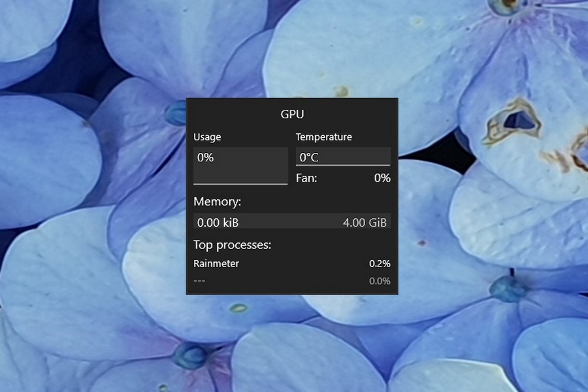Click the Top processes heading

pos(232,245)
